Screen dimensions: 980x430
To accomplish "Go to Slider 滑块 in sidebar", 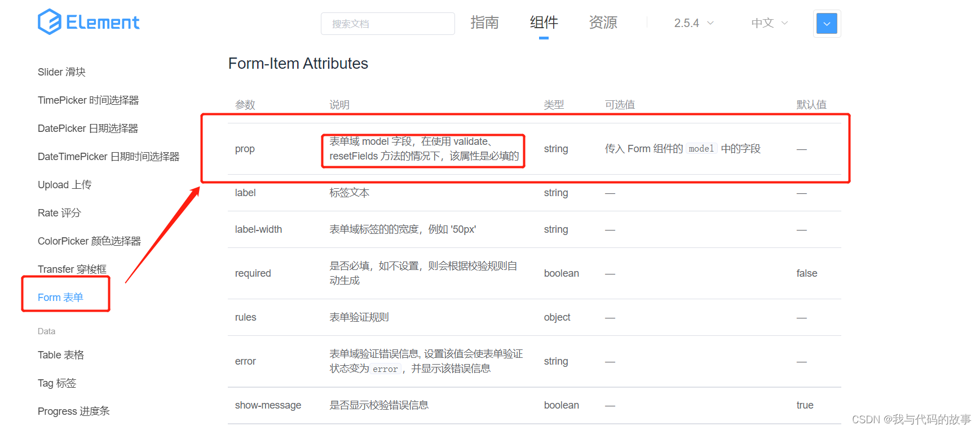I will tap(61, 72).
